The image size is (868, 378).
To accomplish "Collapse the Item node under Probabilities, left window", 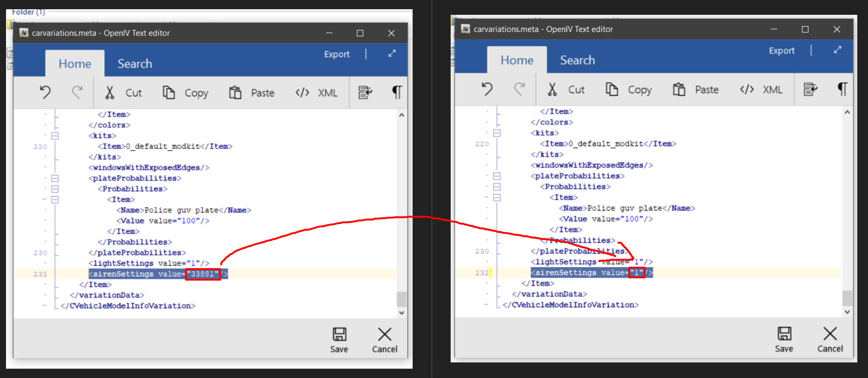I will pyautogui.click(x=55, y=199).
